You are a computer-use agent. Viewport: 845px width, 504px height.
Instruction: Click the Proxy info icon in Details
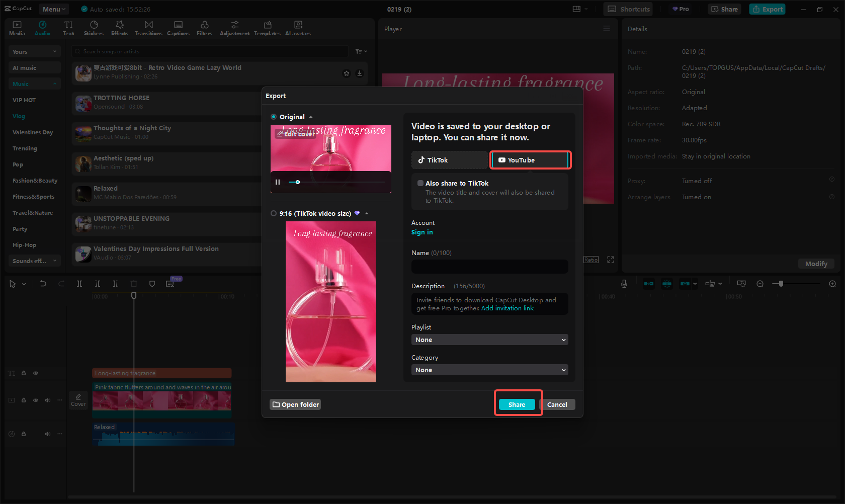click(x=832, y=179)
